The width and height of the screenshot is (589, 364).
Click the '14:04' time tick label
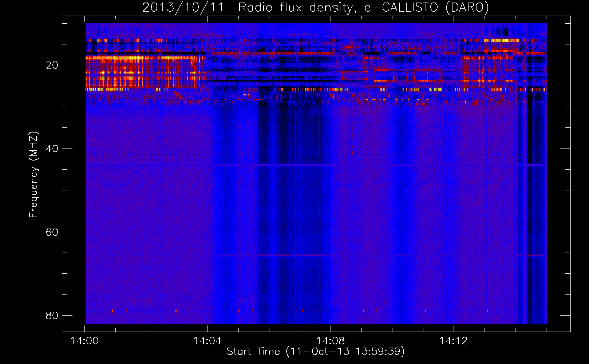[x=207, y=341]
